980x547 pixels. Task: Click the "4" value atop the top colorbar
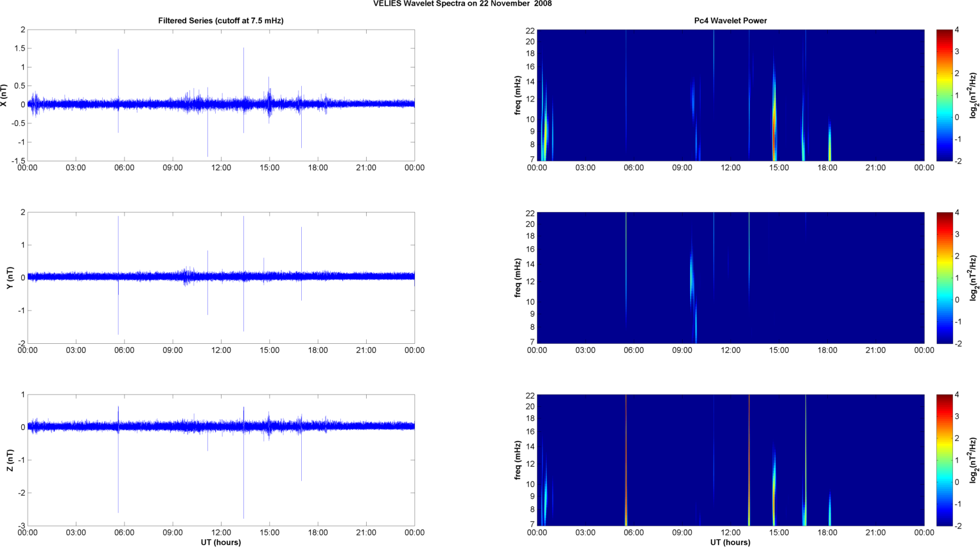(x=957, y=30)
